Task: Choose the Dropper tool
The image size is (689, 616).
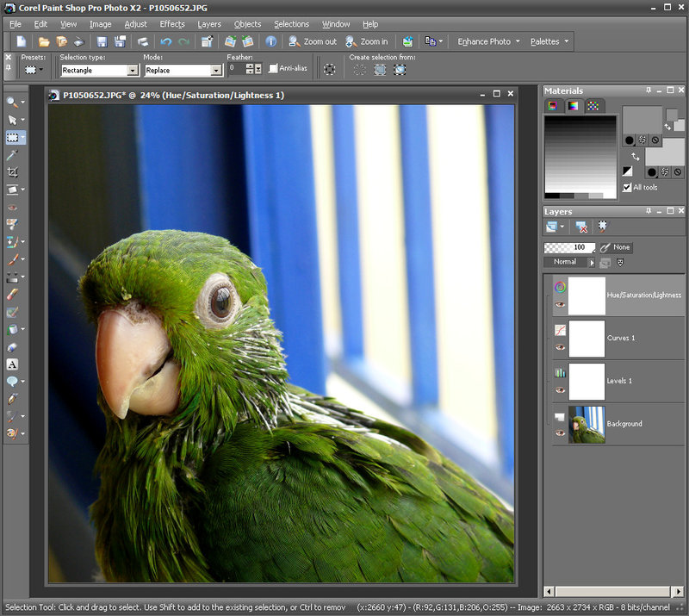Action: (12, 155)
